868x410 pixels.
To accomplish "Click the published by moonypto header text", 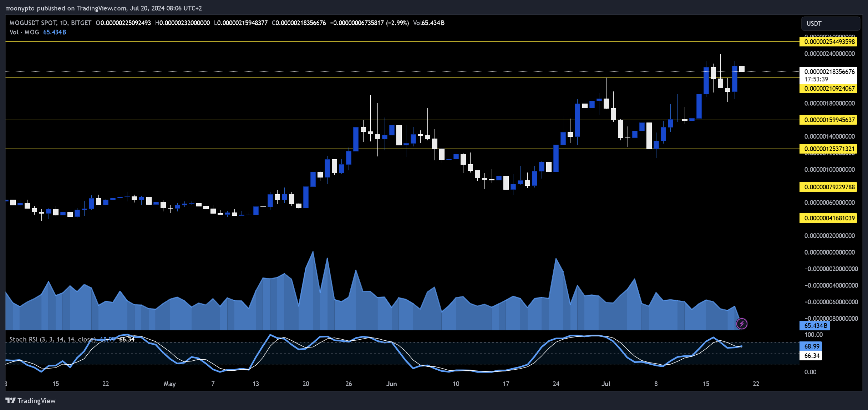I will (103, 8).
